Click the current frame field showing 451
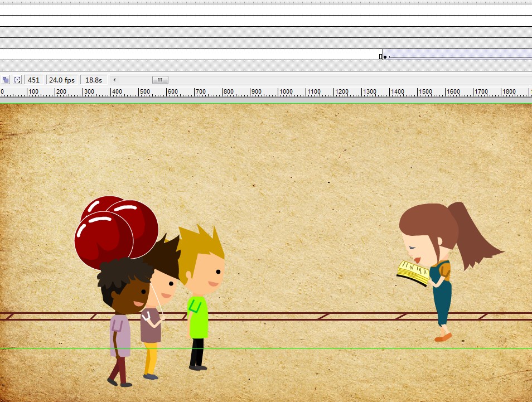 point(34,80)
